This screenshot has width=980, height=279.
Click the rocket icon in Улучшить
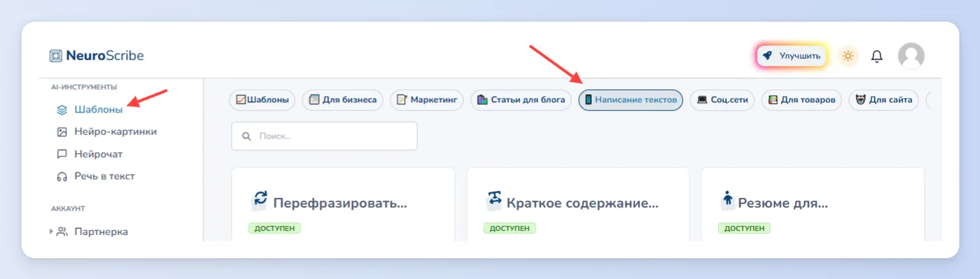click(768, 55)
